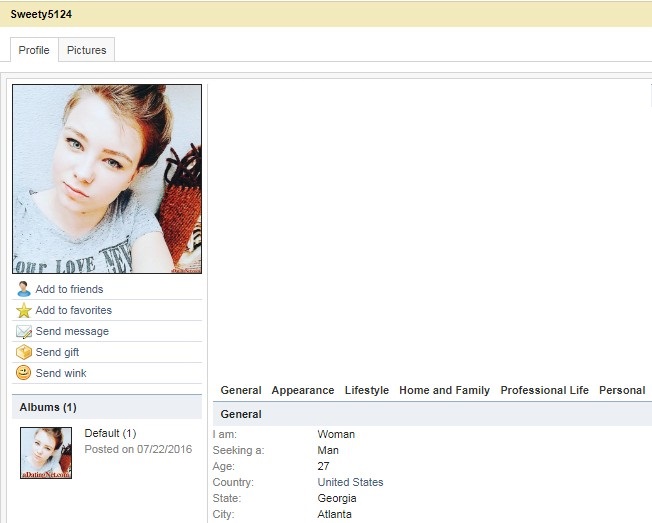This screenshot has height=523, width=652.
Task: Click the yellow star favorites icon
Action: [24, 310]
